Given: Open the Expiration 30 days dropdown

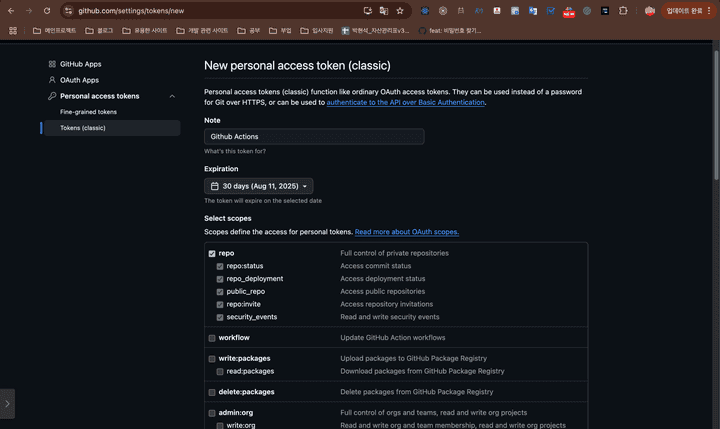Looking at the screenshot, I should (x=259, y=186).
